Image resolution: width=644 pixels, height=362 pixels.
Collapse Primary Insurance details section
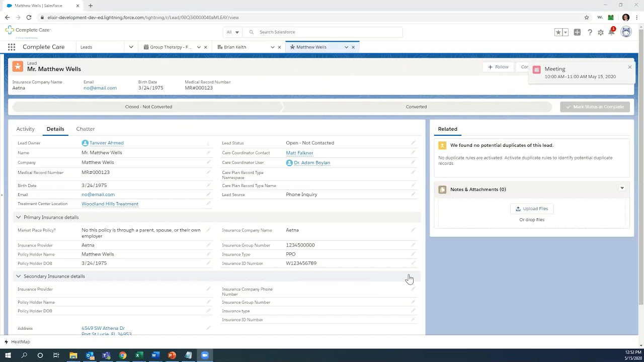click(18, 217)
